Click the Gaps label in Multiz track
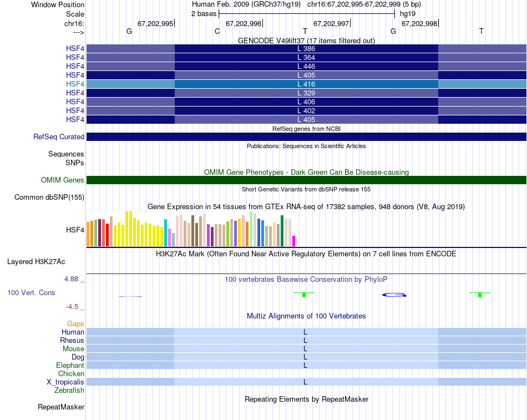527x420 pixels. click(75, 323)
